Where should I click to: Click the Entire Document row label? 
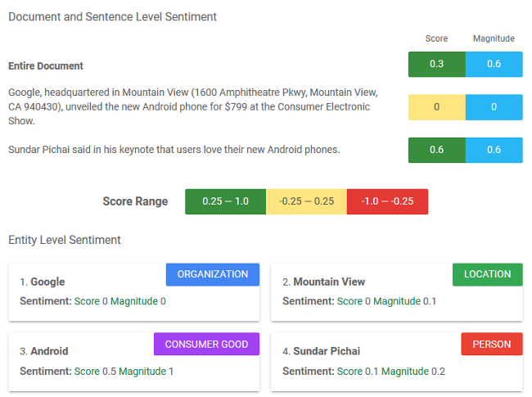(46, 65)
